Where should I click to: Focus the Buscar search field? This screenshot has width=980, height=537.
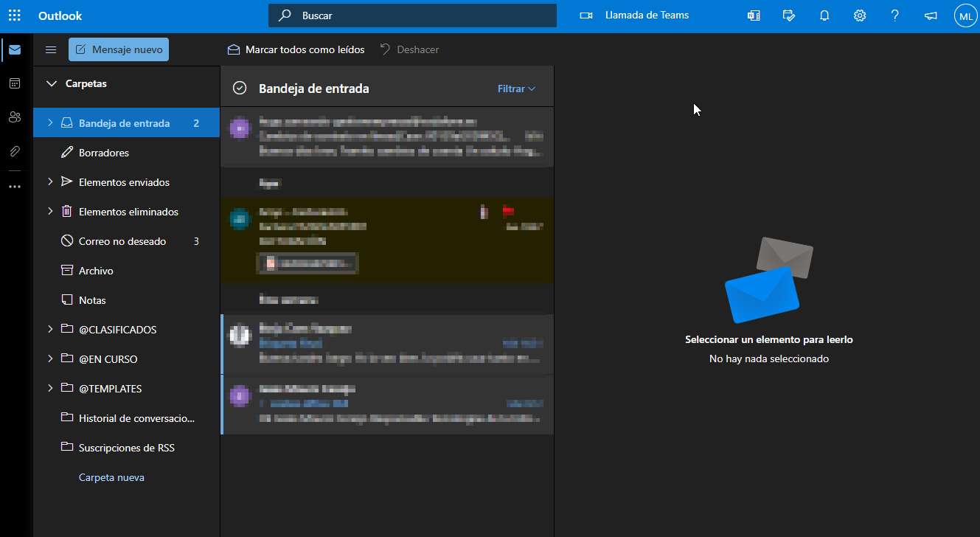point(412,15)
